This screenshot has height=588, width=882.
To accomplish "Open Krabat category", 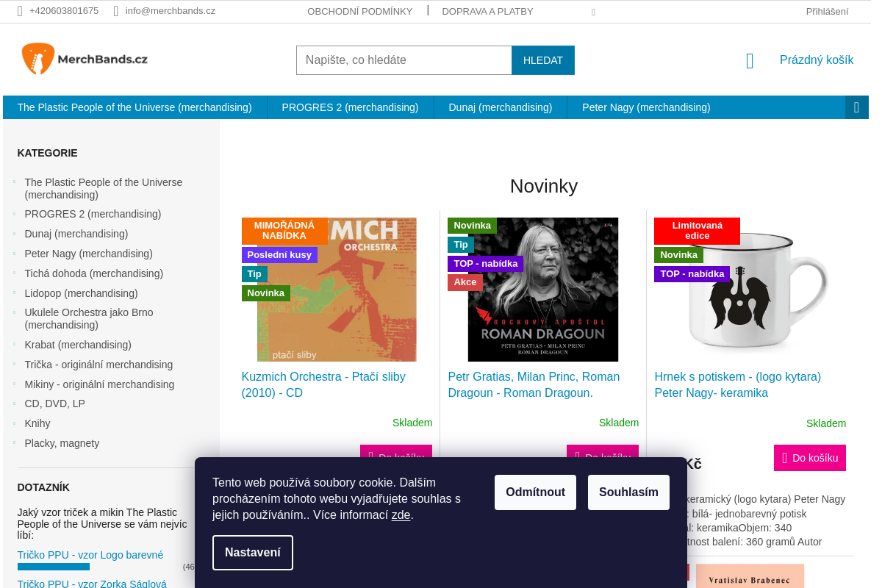I will pos(78,345).
